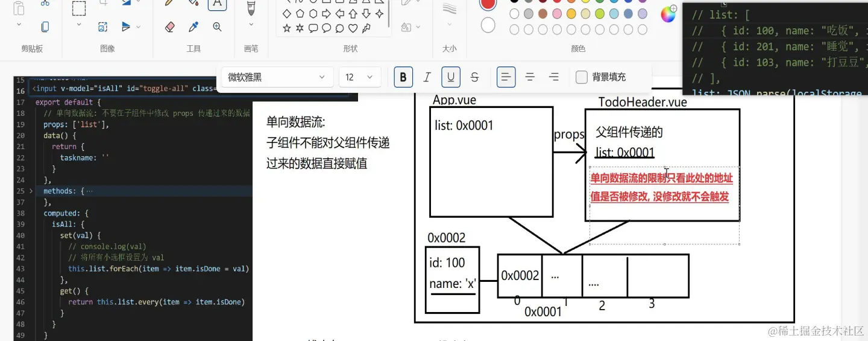Expand the paste options arrow
868x341 pixels.
(x=19, y=25)
